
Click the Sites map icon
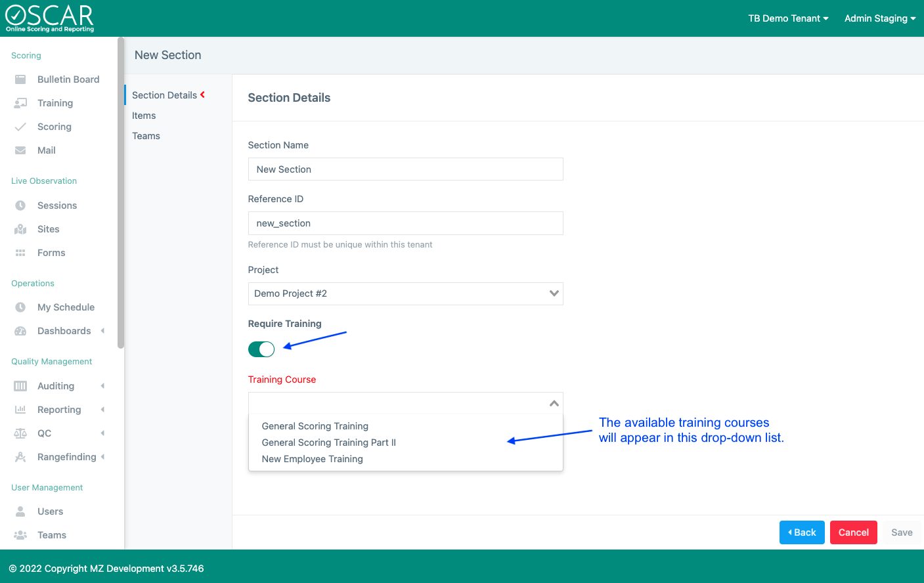coord(20,229)
